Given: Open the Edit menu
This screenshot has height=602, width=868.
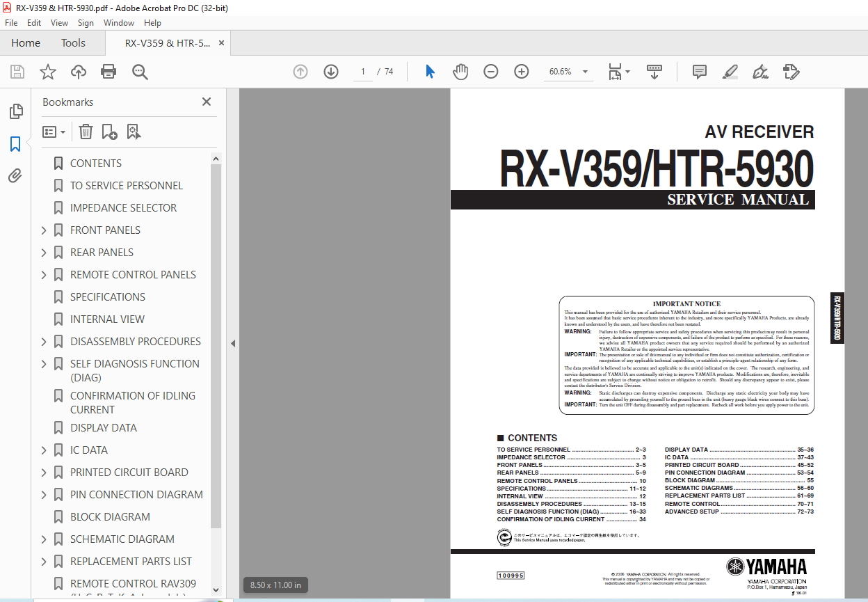Looking at the screenshot, I should pos(34,23).
